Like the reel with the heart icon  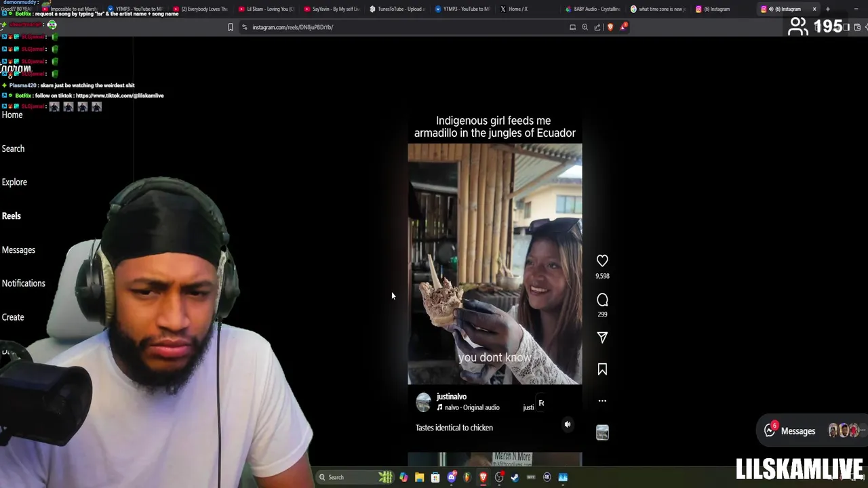click(x=602, y=260)
